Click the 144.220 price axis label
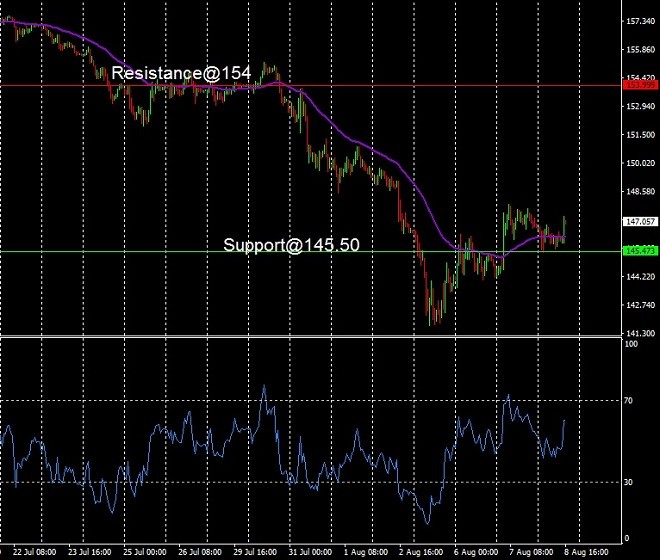Image resolution: width=660 pixels, height=560 pixels. (641, 277)
